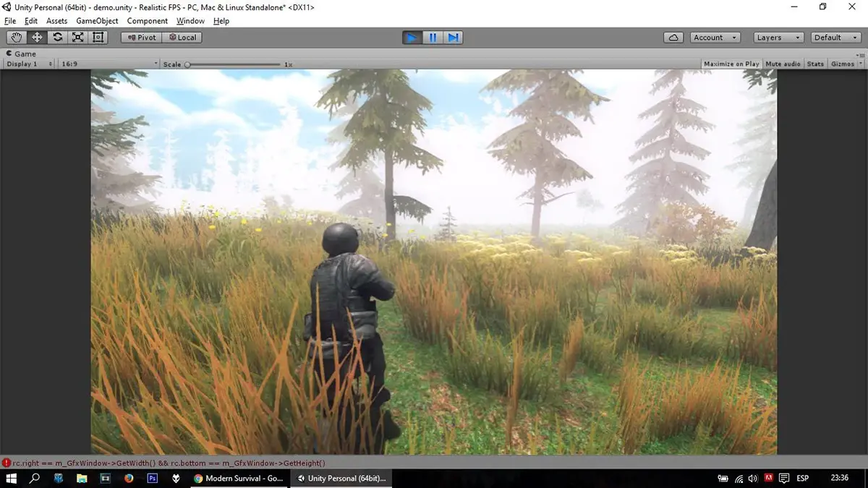Launch Firefox from the taskbar
Viewport: 868px width, 488px height.
click(129, 478)
